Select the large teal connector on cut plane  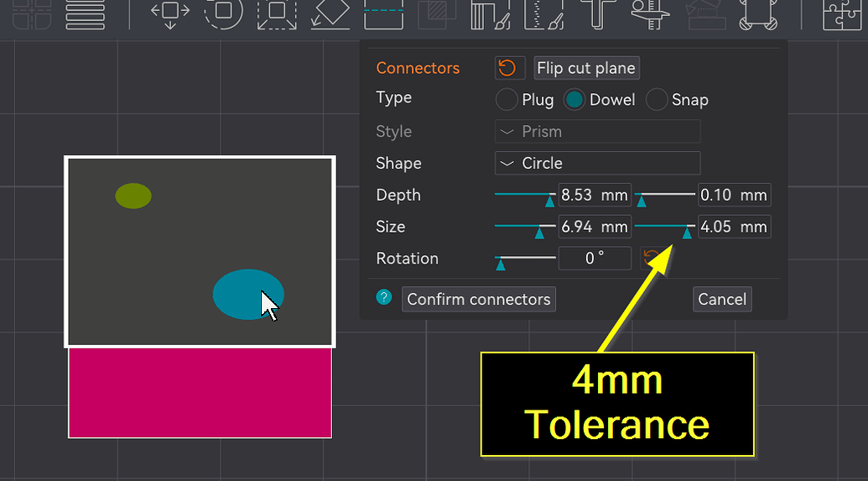pyautogui.click(x=248, y=295)
